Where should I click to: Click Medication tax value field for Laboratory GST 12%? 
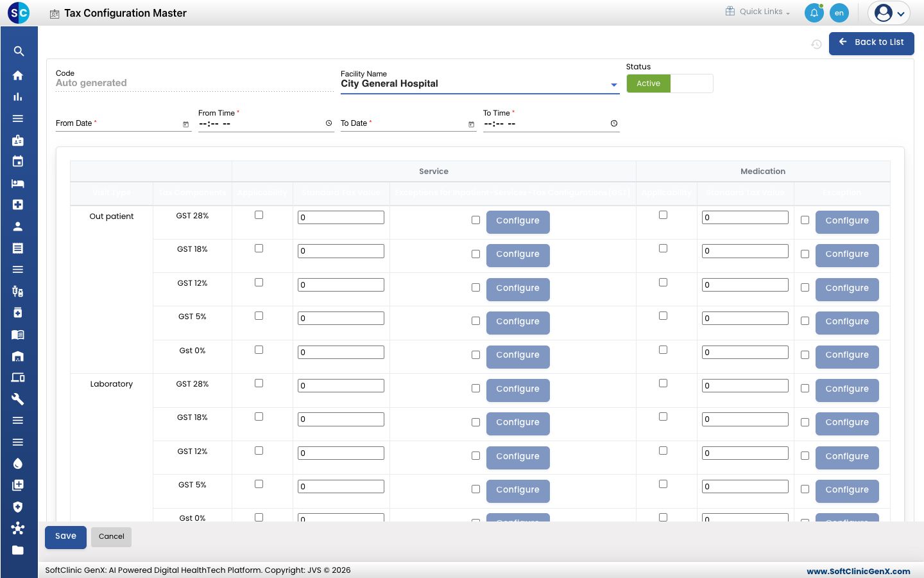pos(745,453)
